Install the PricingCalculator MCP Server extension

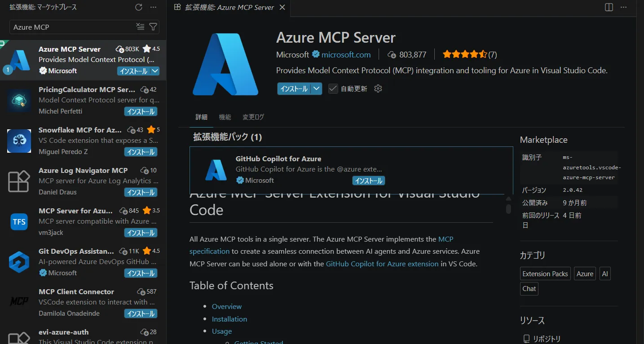140,111
